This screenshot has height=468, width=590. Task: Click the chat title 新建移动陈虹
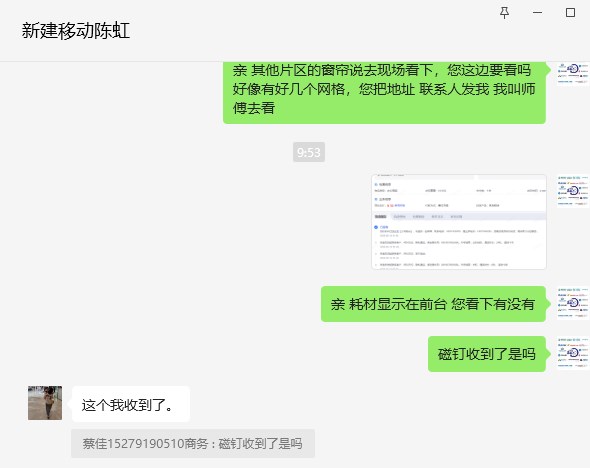tap(76, 30)
